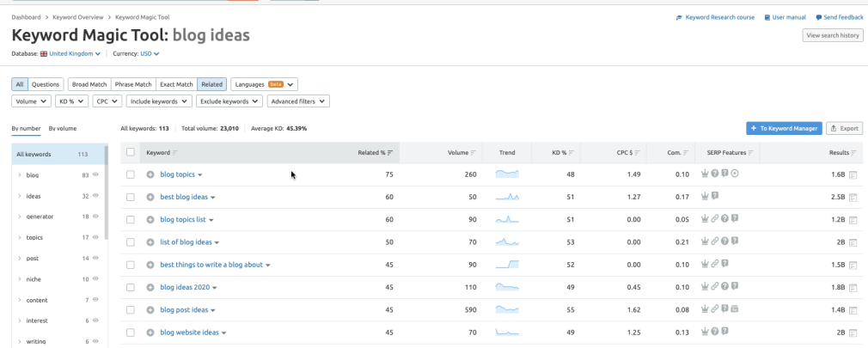The width and height of the screenshot is (868, 348).
Task: Go to Keyword Overview breadcrumb
Action: coord(78,18)
